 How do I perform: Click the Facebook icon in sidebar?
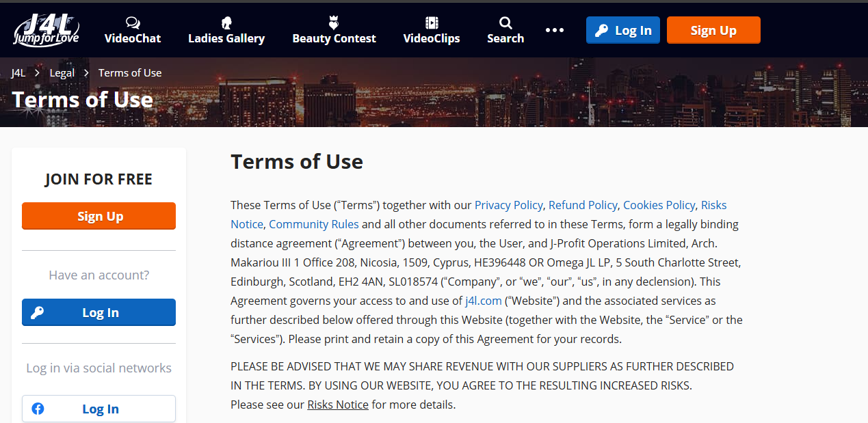coord(38,409)
